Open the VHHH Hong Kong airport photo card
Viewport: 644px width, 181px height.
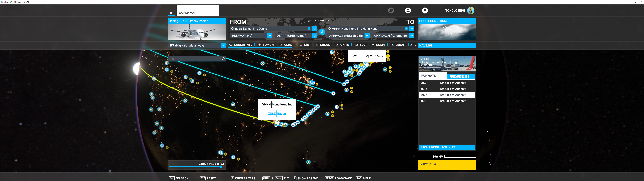pyautogui.click(x=447, y=64)
